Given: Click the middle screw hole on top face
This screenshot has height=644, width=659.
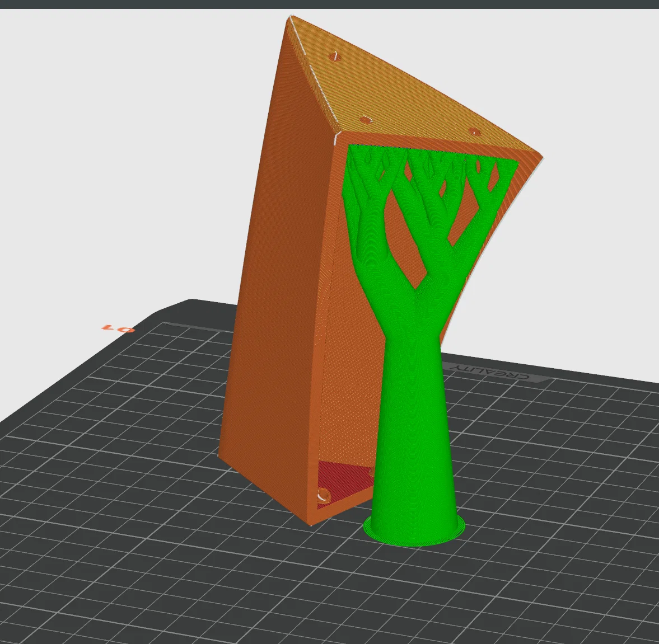Looking at the screenshot, I should (367, 120).
